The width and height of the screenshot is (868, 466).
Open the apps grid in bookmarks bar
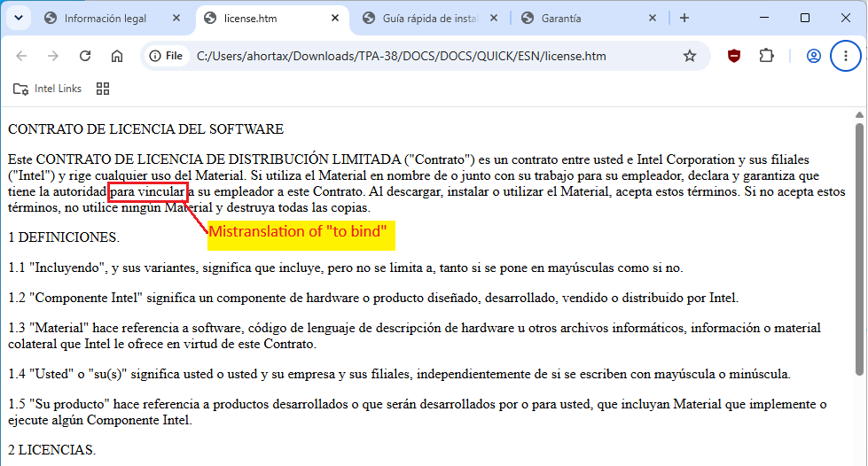(103, 89)
